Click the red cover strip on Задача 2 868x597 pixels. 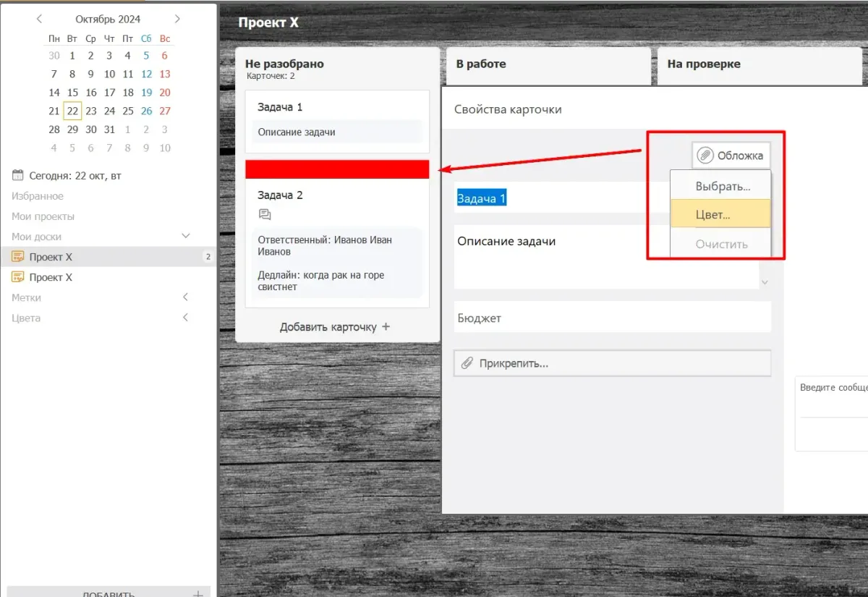[x=337, y=169]
